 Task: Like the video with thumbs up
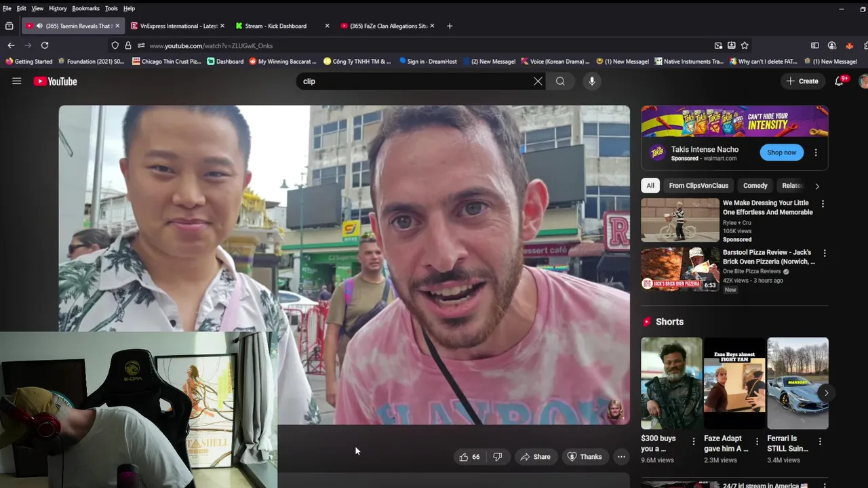(469, 457)
